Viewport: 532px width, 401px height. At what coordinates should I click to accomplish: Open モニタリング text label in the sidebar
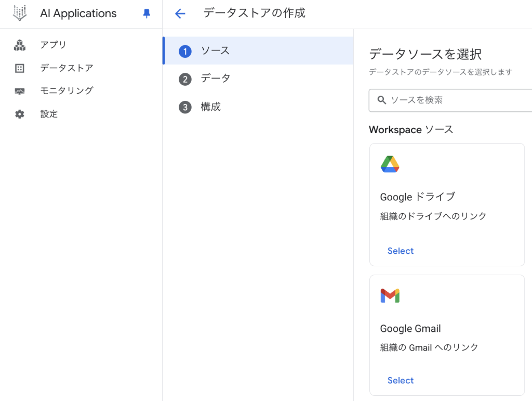66,90
